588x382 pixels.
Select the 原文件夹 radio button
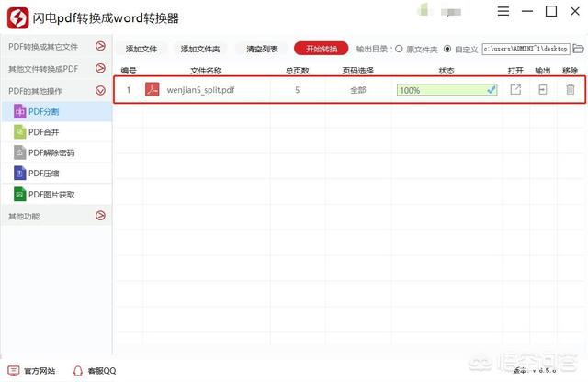point(399,49)
